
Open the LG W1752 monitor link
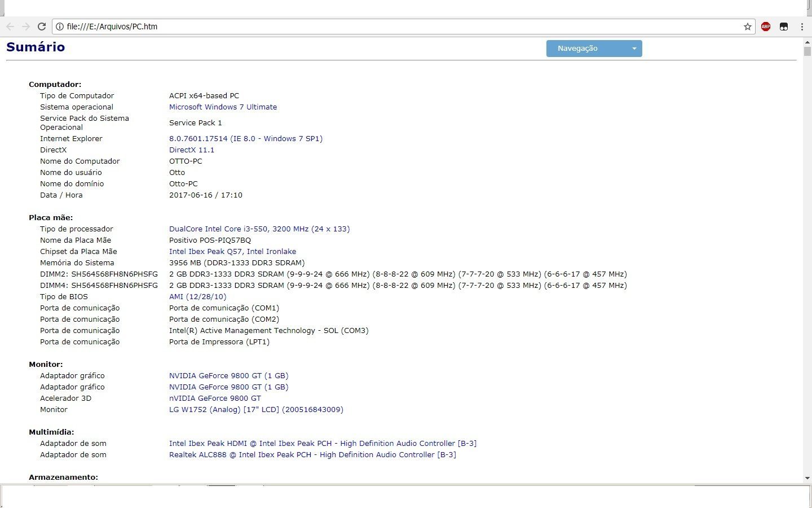256,410
